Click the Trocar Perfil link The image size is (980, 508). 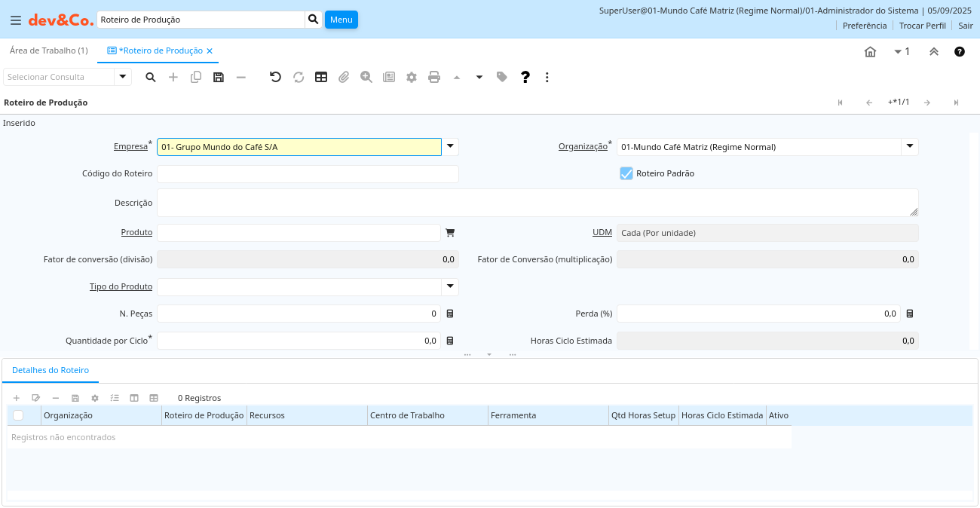pos(922,26)
